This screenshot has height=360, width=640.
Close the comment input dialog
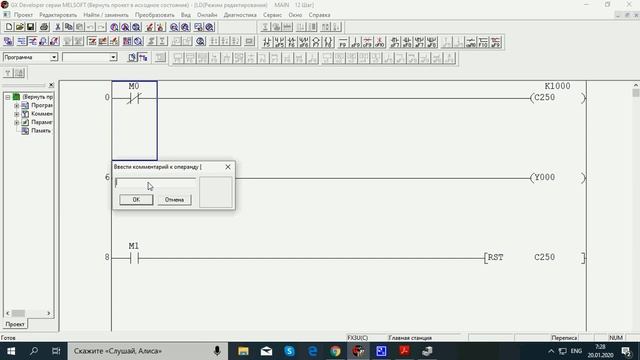(x=228, y=167)
